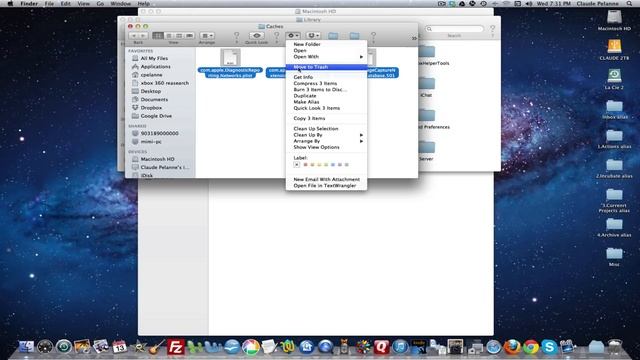Select New Folder in the action menu
Viewport: 640px width, 360px height.
tap(326, 44)
